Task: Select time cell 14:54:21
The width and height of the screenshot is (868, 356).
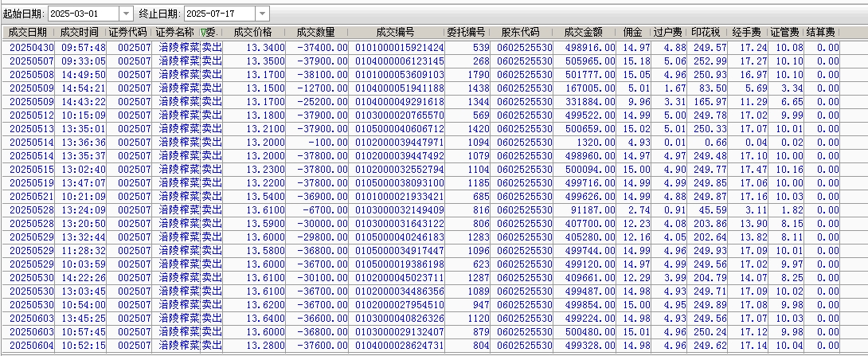Action: tap(84, 88)
